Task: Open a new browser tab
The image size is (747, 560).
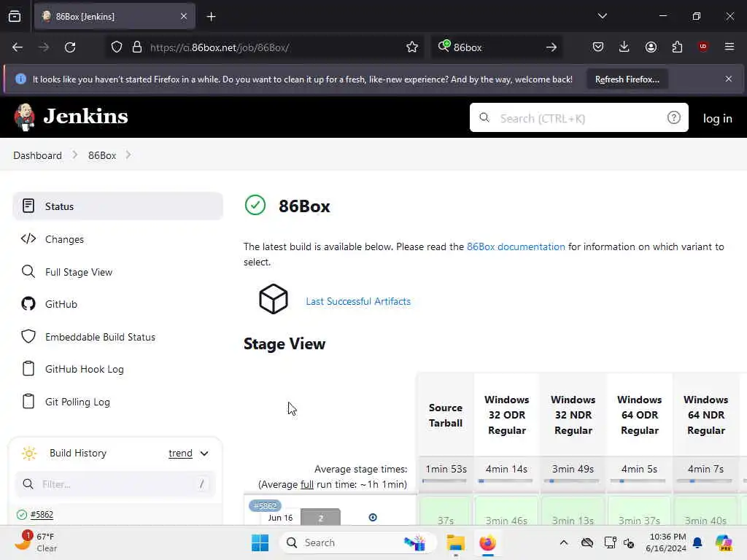Action: pos(211,17)
